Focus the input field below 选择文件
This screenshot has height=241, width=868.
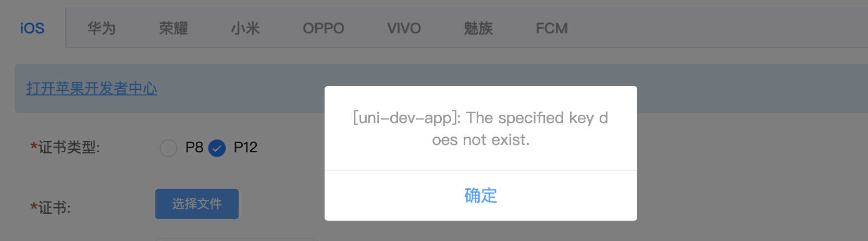(x=237, y=239)
